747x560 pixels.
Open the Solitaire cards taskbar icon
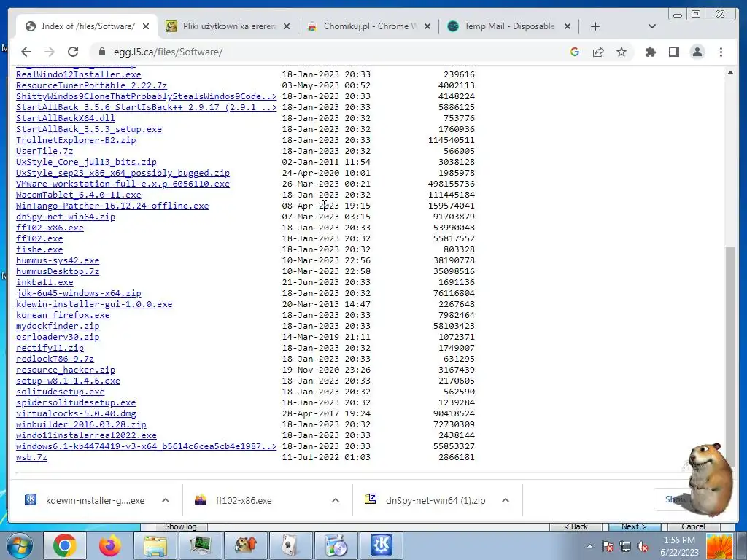tap(291, 545)
